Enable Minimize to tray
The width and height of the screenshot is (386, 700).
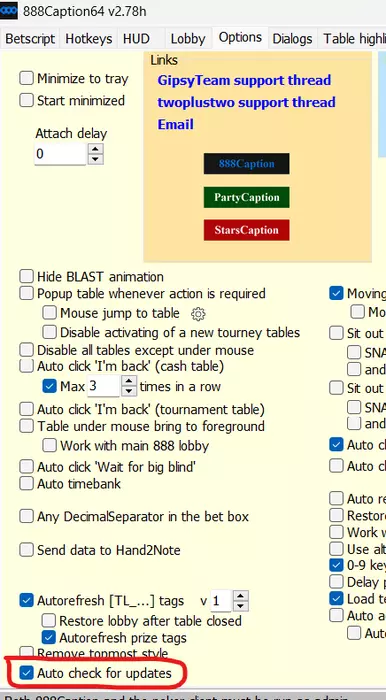(26, 79)
